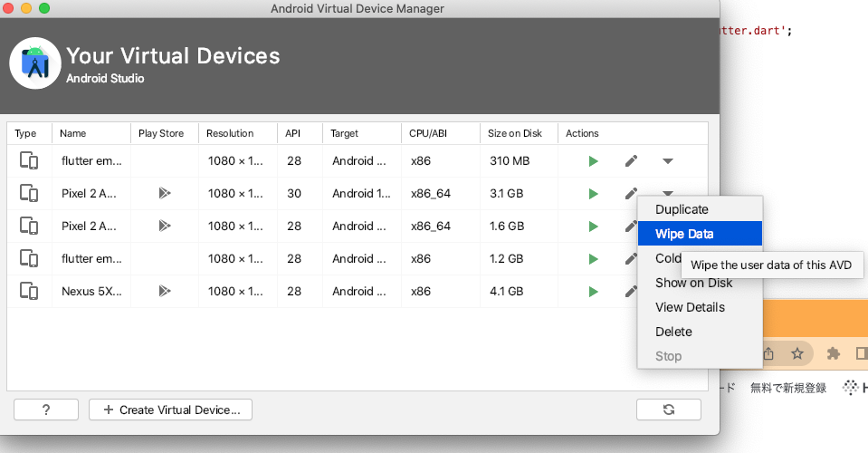The image size is (868, 453).
Task: Sort by the Type column header
Action: click(29, 133)
